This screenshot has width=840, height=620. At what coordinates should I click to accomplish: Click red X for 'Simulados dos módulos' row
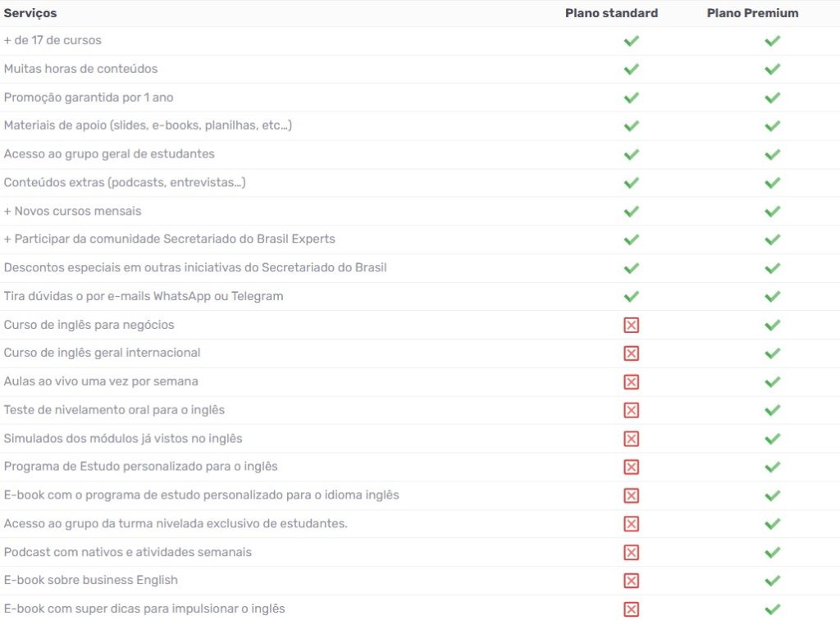[631, 439]
